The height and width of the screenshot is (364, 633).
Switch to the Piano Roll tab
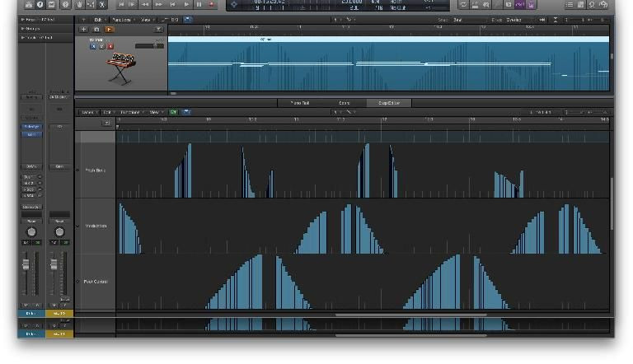300,103
